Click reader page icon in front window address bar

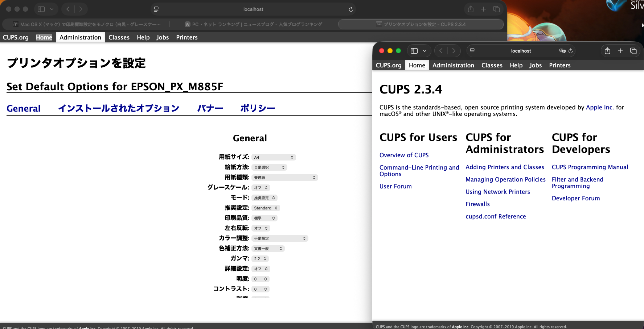pyautogui.click(x=472, y=51)
